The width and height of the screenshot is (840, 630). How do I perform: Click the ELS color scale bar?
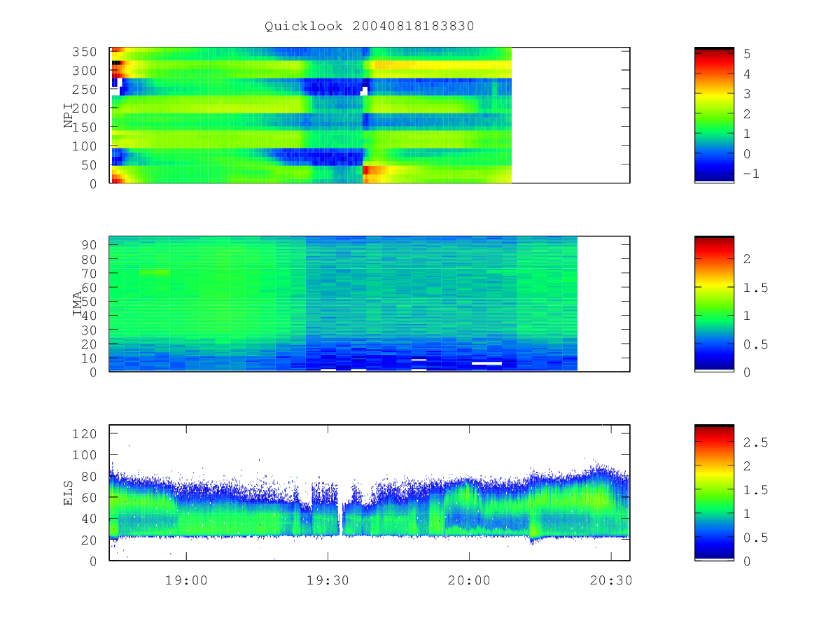coord(714,492)
